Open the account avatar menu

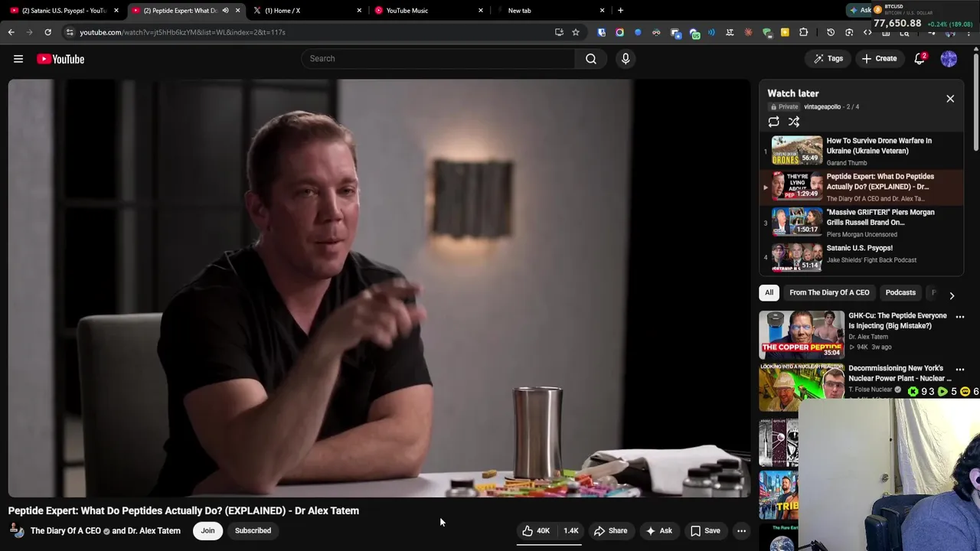(949, 59)
